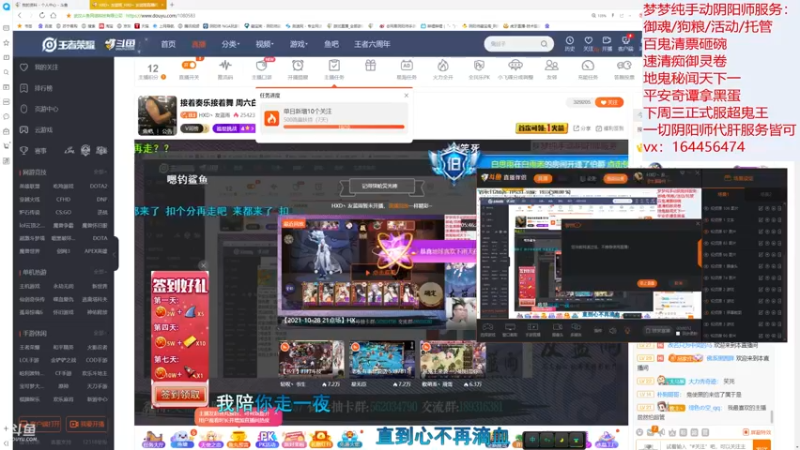Open the 友邻 two-people icon

click(552, 65)
